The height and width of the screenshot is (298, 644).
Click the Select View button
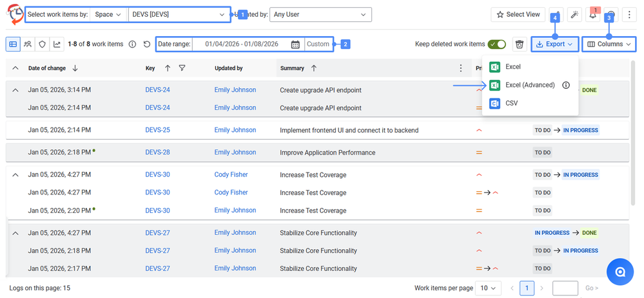[518, 14]
